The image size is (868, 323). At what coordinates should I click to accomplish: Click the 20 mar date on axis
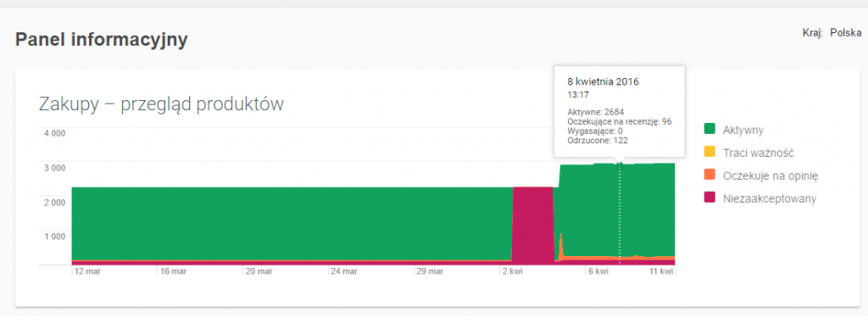tap(258, 271)
